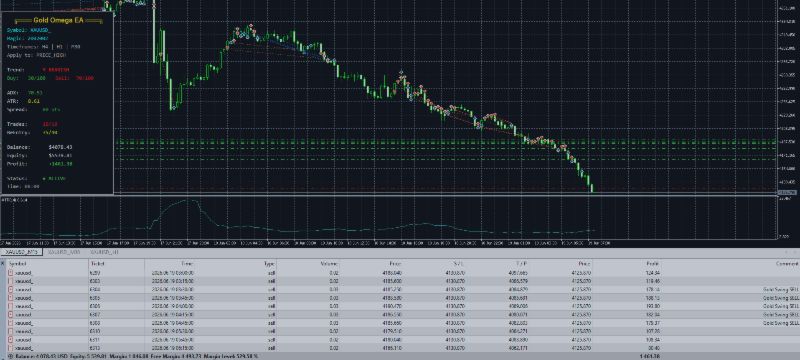The image size is (800, 360).
Task: Click the Balance and Equity summary line
Action: point(137,356)
